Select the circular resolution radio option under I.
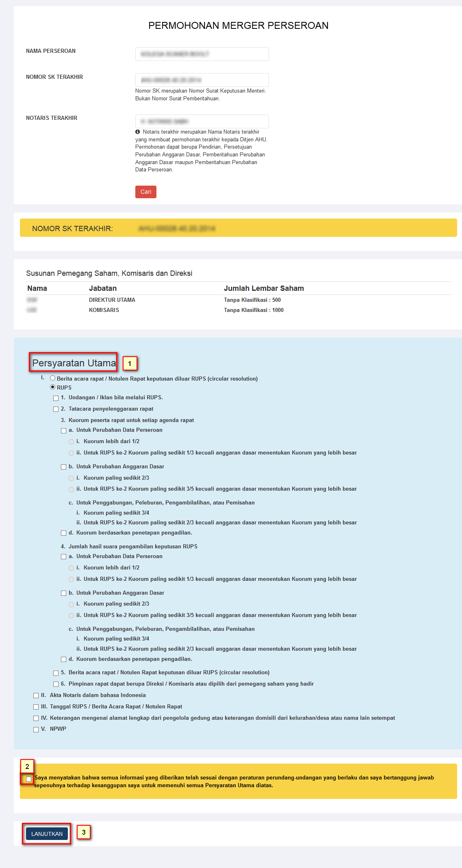 click(52, 378)
